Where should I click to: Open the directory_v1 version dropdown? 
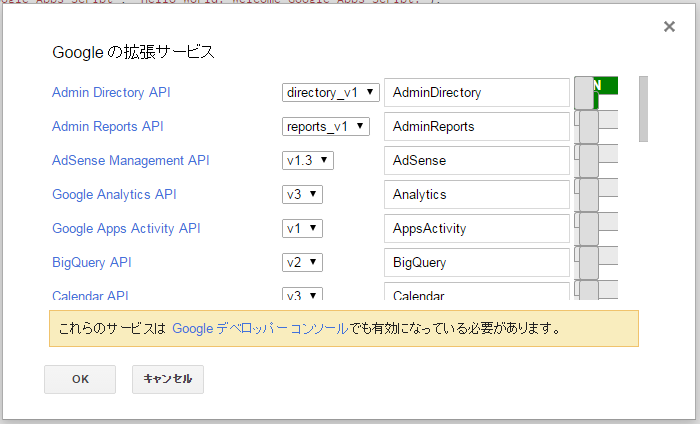pyautogui.click(x=331, y=92)
